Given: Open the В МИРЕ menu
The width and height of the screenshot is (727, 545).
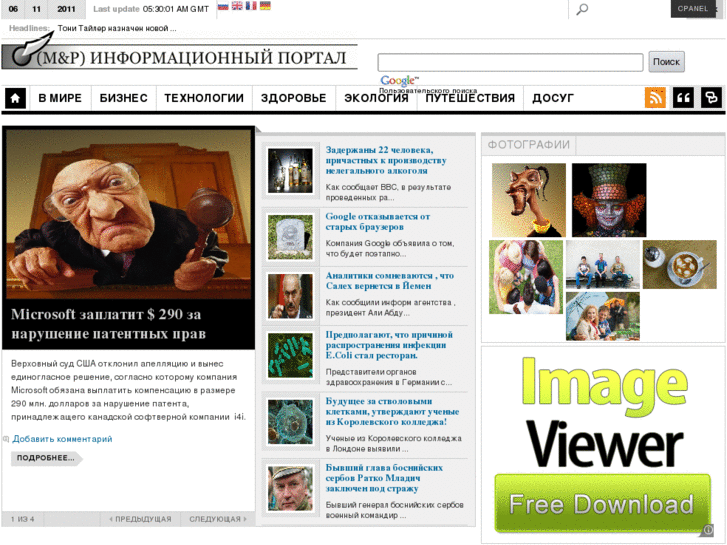Looking at the screenshot, I should pos(60,98).
